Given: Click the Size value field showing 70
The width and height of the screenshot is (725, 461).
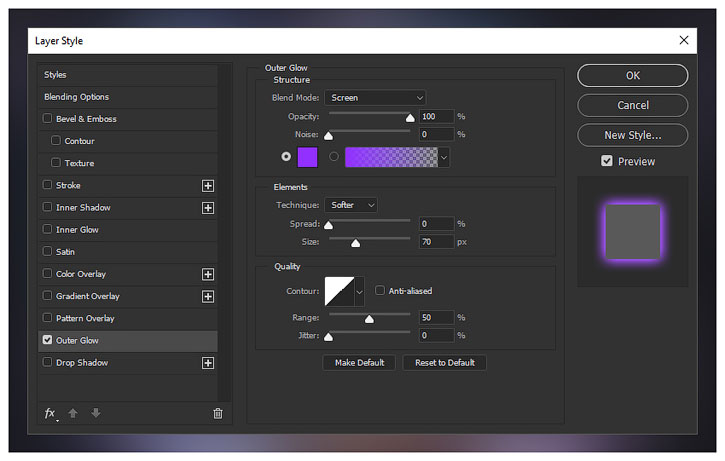Looking at the screenshot, I should click(x=436, y=242).
